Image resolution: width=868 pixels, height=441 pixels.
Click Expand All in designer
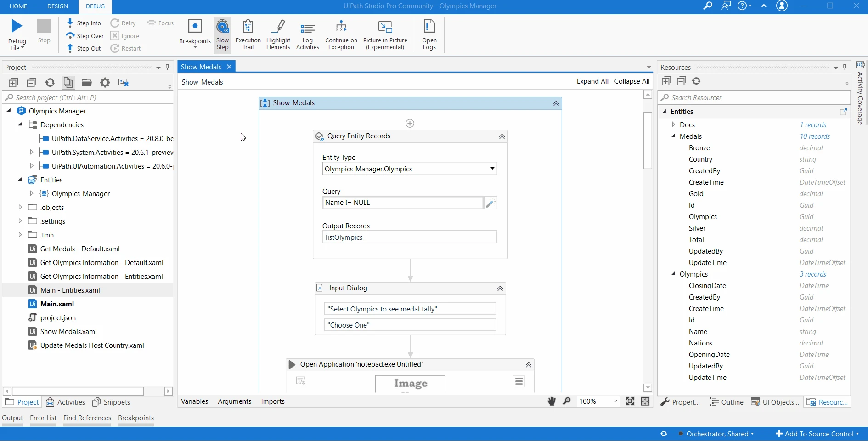click(x=592, y=81)
